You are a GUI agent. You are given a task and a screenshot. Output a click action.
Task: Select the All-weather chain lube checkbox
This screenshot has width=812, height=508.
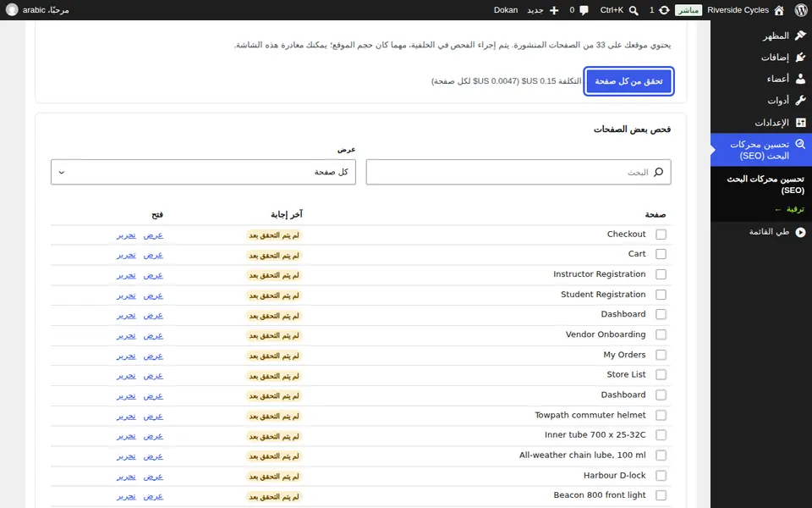point(661,456)
